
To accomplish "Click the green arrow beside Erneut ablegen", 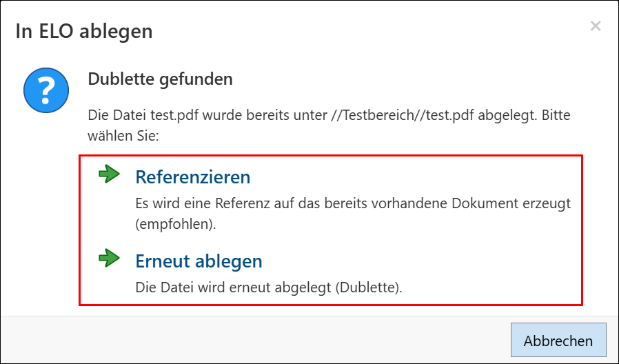I will pyautogui.click(x=109, y=259).
